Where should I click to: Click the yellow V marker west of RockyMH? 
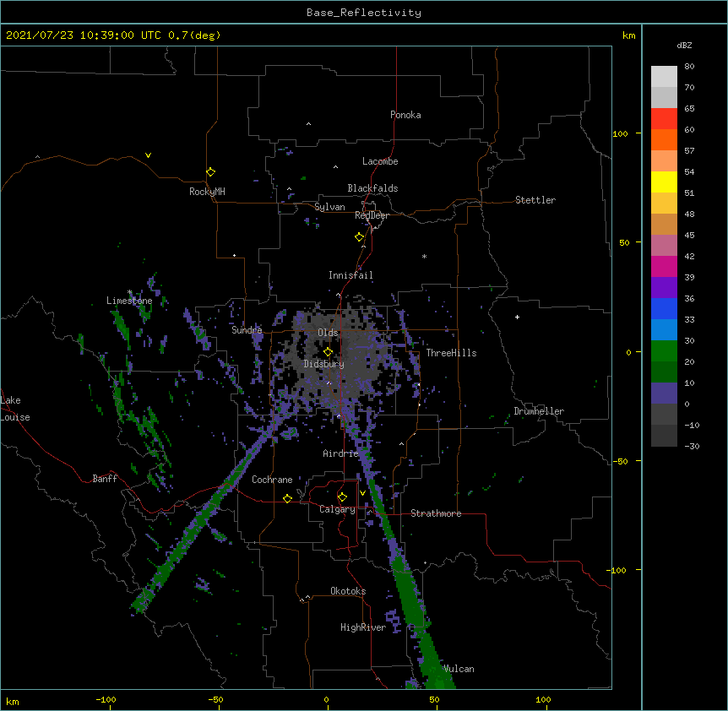[x=148, y=155]
